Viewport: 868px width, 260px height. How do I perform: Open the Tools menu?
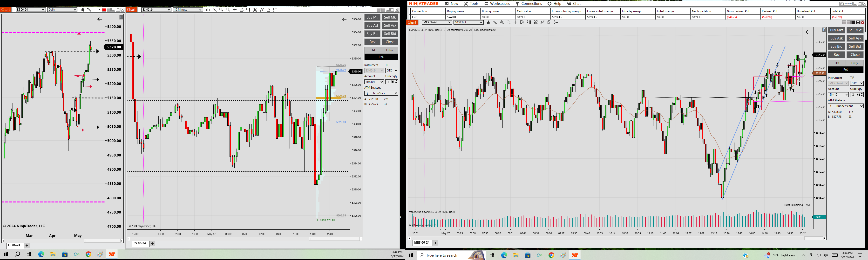point(471,4)
